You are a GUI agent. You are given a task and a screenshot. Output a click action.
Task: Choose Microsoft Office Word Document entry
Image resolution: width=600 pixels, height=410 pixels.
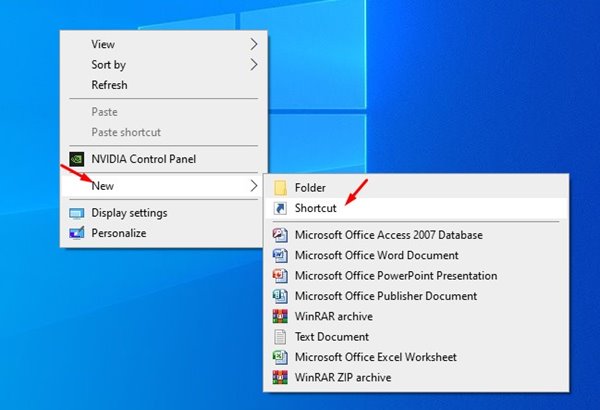tap(374, 256)
